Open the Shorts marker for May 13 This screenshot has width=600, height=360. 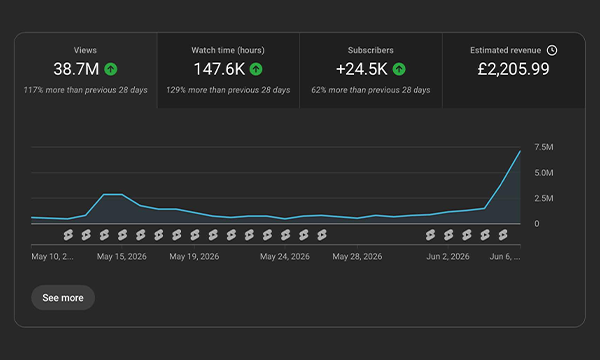pyautogui.click(x=86, y=235)
